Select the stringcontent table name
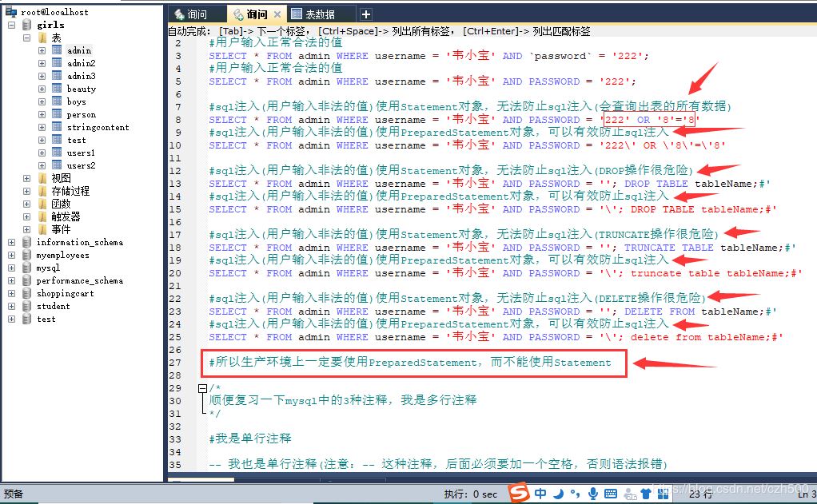817x504 pixels. [x=98, y=127]
